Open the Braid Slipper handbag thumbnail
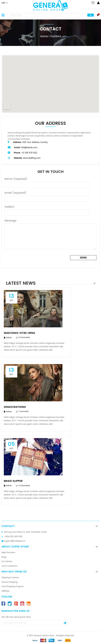The width and height of the screenshot is (101, 644). click(x=33, y=456)
